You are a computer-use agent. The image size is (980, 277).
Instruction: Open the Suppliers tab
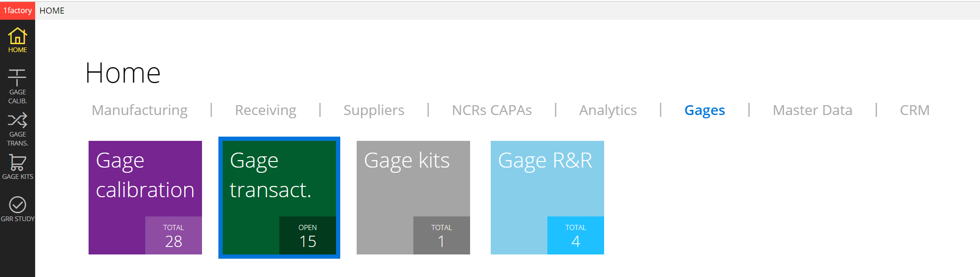pos(374,110)
